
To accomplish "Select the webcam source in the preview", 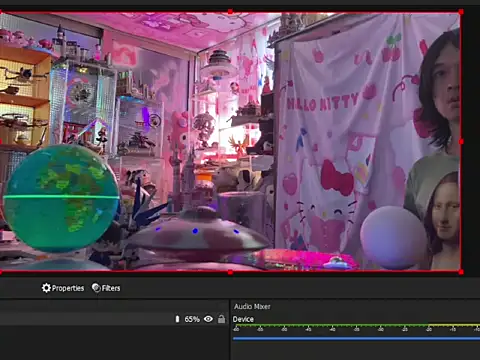I will pyautogui.click(x=230, y=142).
